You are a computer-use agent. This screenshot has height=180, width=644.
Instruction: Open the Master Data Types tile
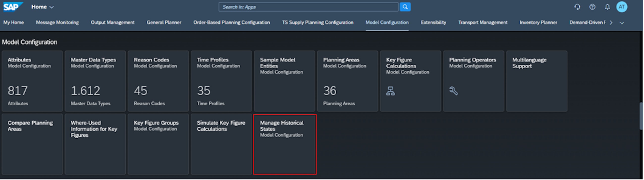(95, 81)
